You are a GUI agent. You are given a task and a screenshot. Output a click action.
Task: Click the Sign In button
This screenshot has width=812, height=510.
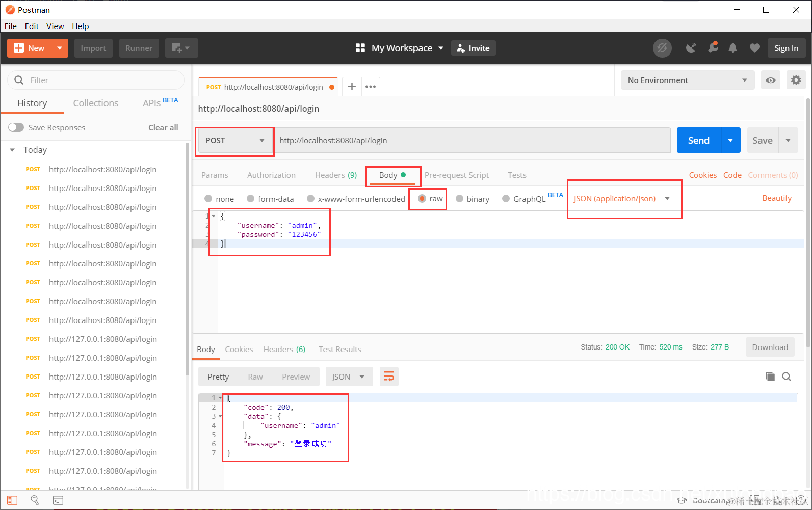pyautogui.click(x=787, y=48)
